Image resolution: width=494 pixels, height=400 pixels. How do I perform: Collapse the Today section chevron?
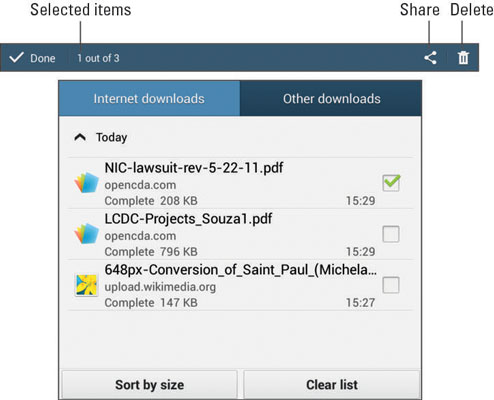click(x=80, y=137)
